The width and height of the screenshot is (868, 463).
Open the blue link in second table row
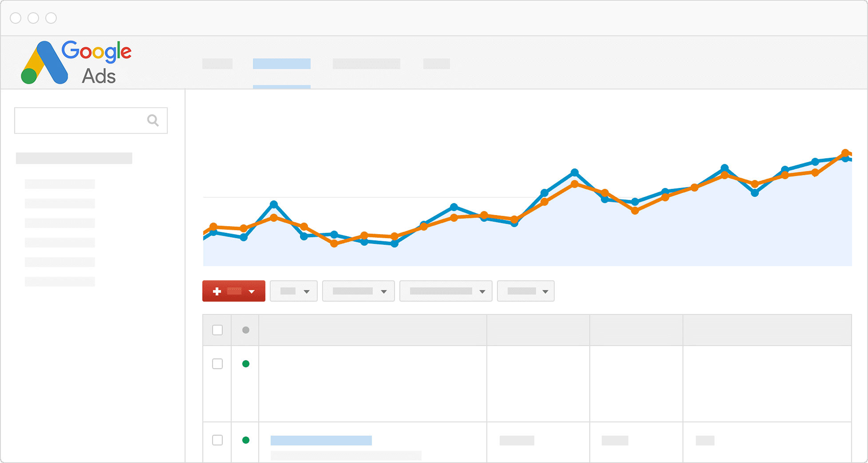pyautogui.click(x=321, y=440)
